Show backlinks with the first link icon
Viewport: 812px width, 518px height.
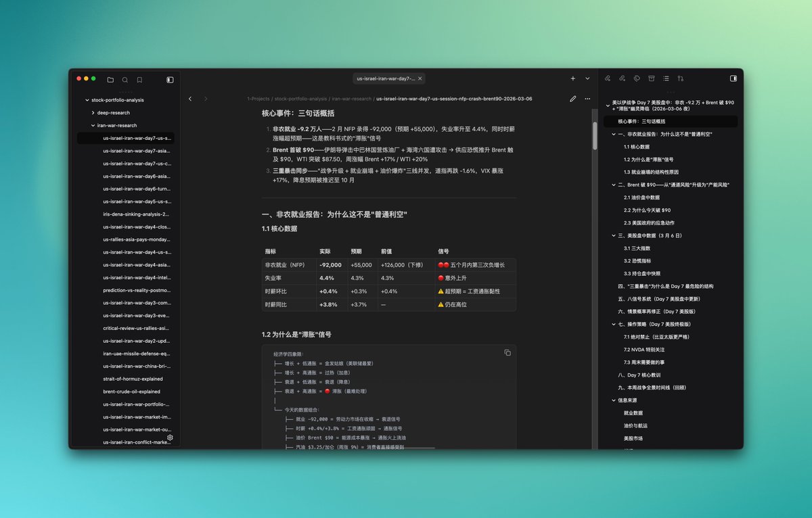coord(608,78)
